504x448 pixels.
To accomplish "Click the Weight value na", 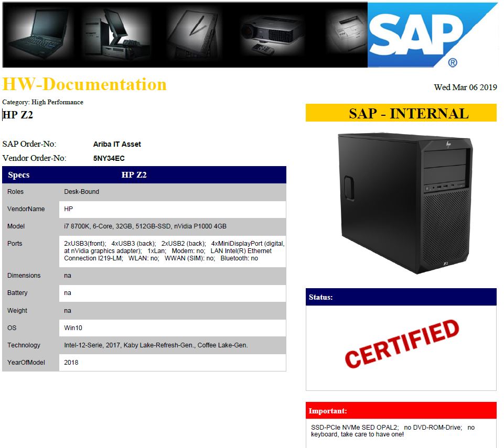I will pyautogui.click(x=68, y=311).
